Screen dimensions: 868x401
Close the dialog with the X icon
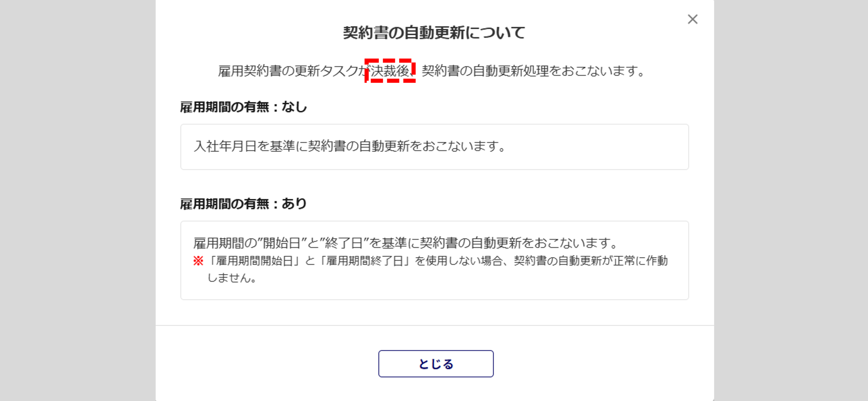point(692,19)
